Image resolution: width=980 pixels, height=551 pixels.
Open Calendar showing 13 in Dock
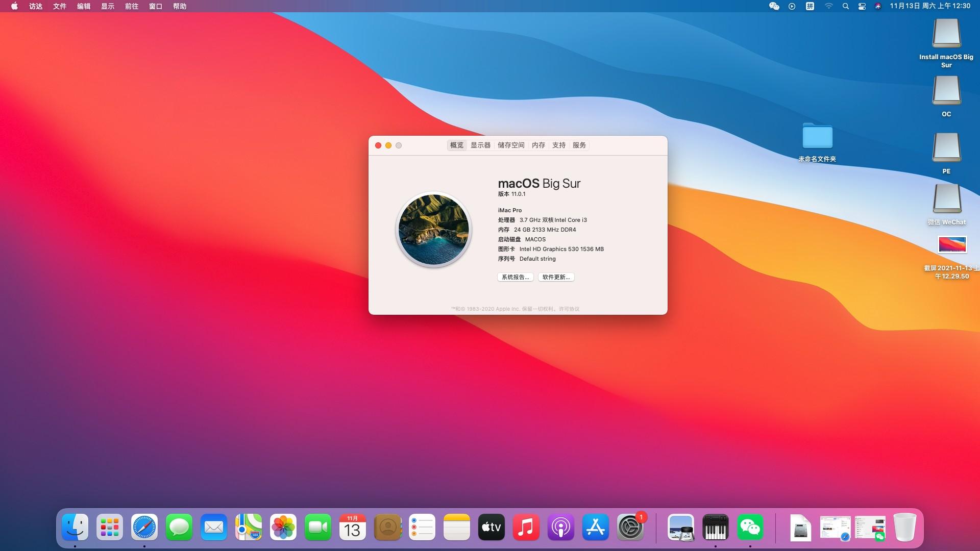[353, 527]
